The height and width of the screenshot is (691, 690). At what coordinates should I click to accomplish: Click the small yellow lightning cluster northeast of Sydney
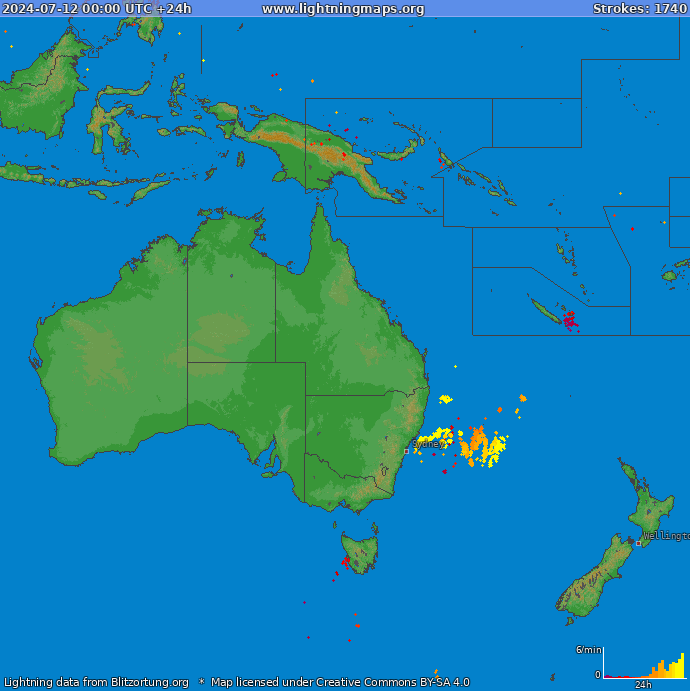(x=445, y=400)
